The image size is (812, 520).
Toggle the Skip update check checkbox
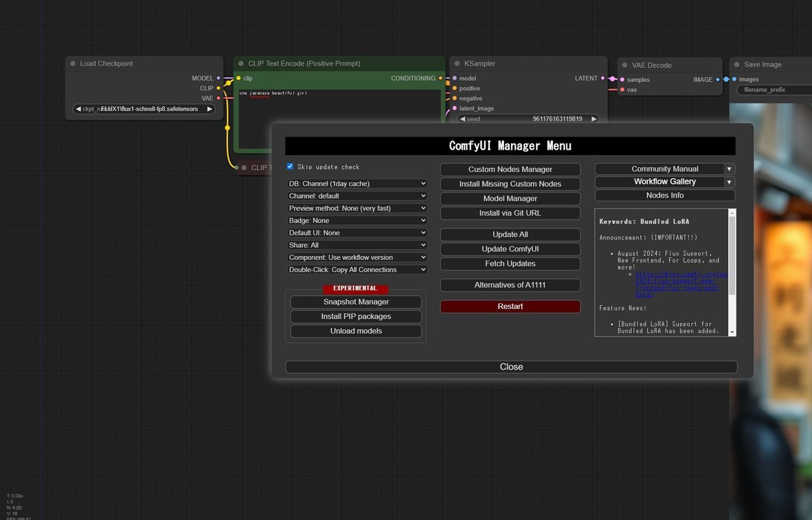coord(290,167)
